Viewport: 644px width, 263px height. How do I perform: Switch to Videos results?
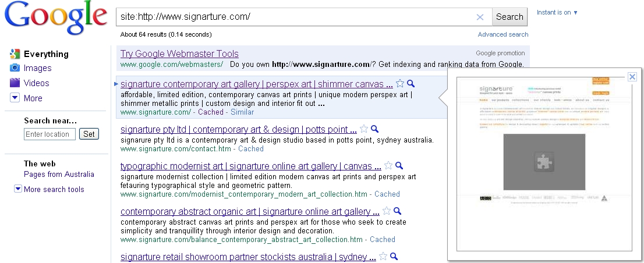(x=36, y=83)
